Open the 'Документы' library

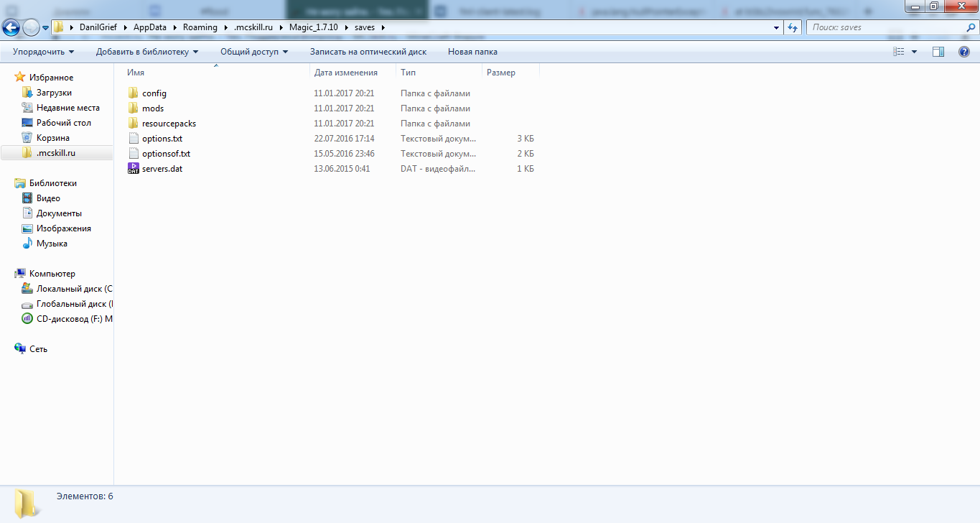(59, 213)
